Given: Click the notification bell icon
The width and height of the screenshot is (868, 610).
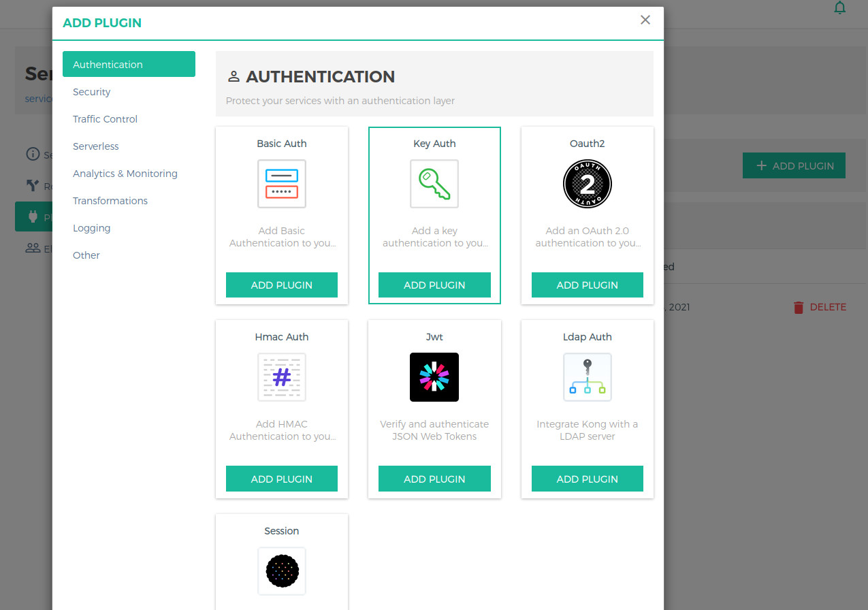Looking at the screenshot, I should coord(840,8).
